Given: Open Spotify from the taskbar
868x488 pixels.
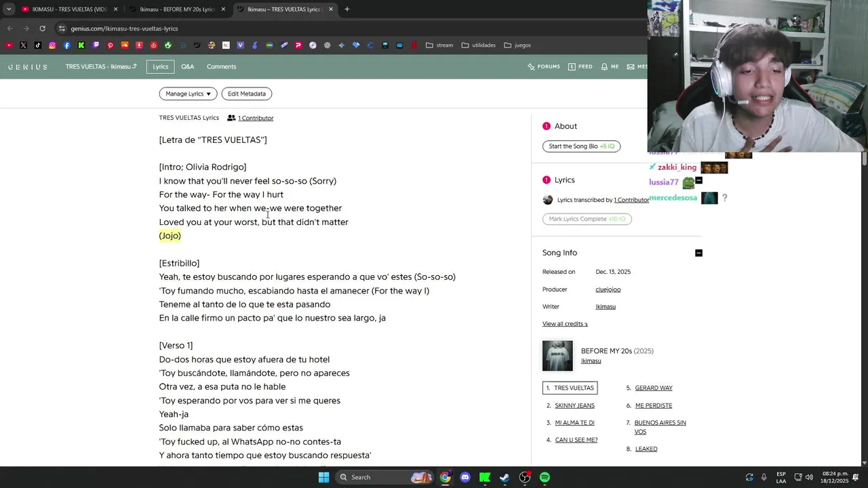Looking at the screenshot, I should click(x=545, y=477).
